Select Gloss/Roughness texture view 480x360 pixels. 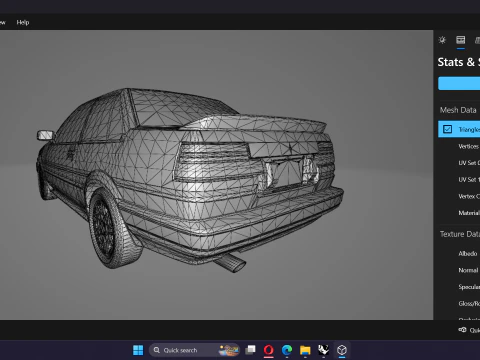pos(469,304)
